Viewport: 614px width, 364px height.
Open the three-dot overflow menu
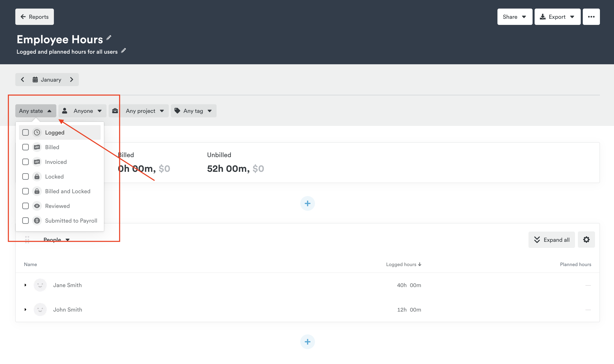pyautogui.click(x=591, y=17)
